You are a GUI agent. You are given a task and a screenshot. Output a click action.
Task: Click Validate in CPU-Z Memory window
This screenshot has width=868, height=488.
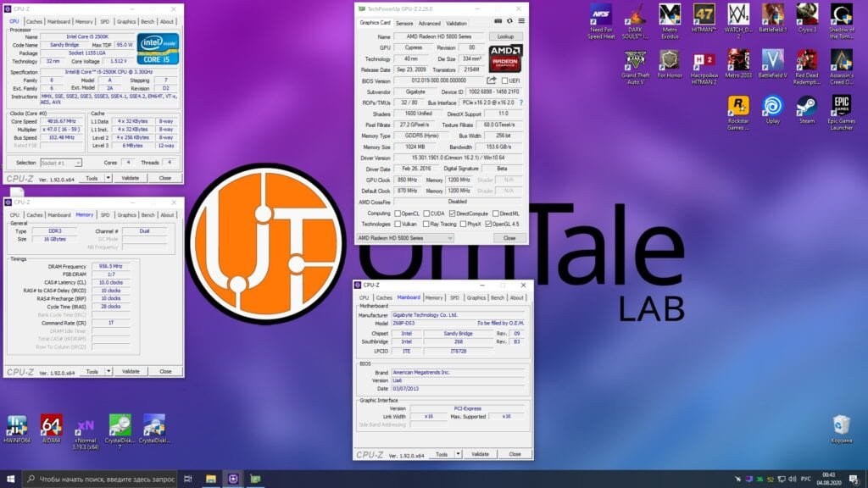pyautogui.click(x=131, y=372)
